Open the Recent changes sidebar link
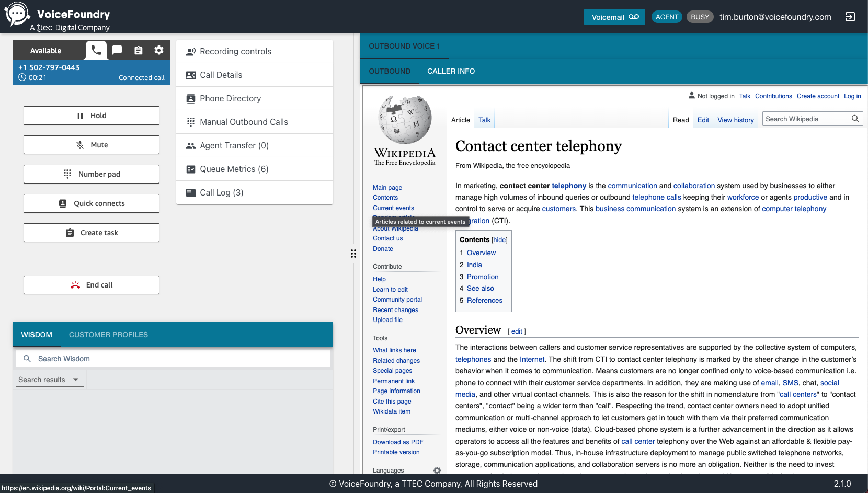Viewport: 868px width, 493px height. pos(395,310)
